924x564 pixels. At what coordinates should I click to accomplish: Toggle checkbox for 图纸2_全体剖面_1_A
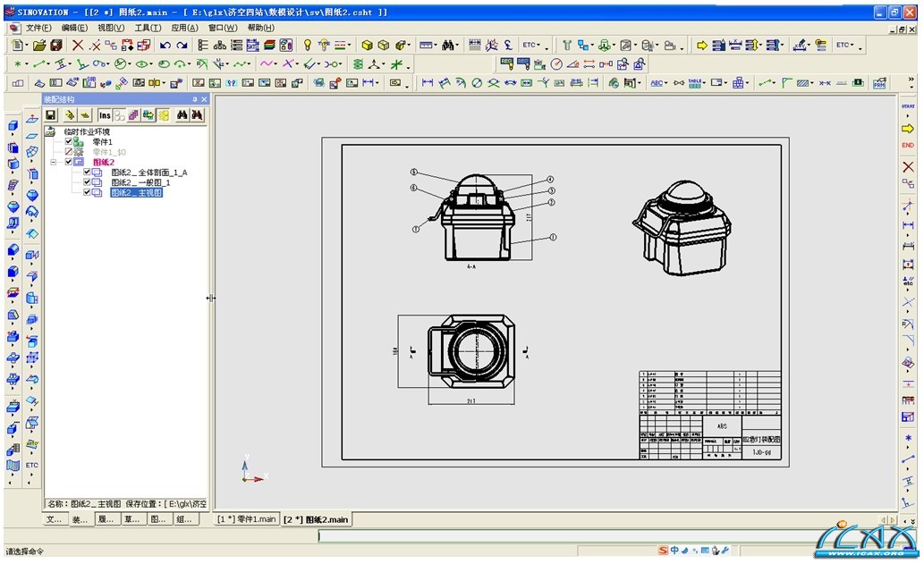point(88,173)
